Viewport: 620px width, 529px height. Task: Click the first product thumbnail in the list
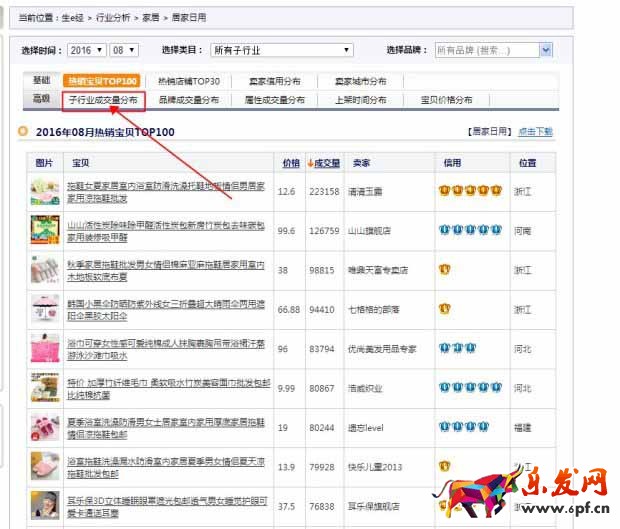[x=44, y=191]
